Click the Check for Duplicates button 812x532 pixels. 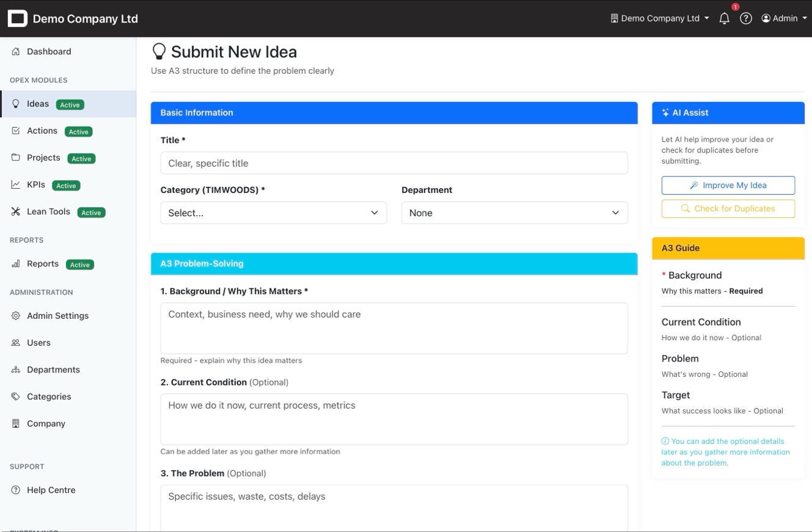click(728, 208)
